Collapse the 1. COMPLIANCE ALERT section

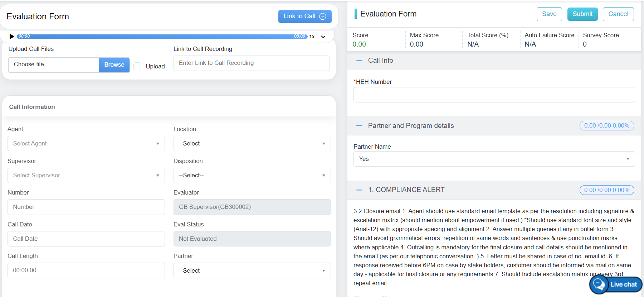(x=359, y=190)
